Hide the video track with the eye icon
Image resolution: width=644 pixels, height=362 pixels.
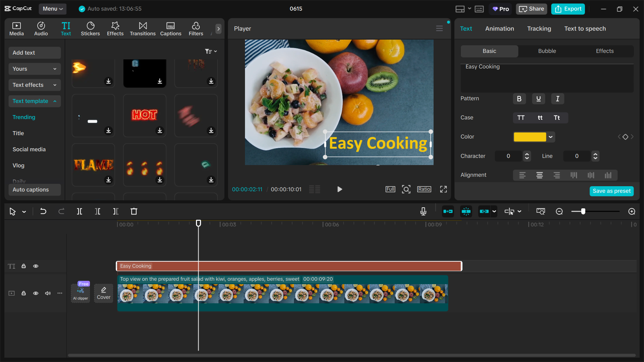click(36, 293)
